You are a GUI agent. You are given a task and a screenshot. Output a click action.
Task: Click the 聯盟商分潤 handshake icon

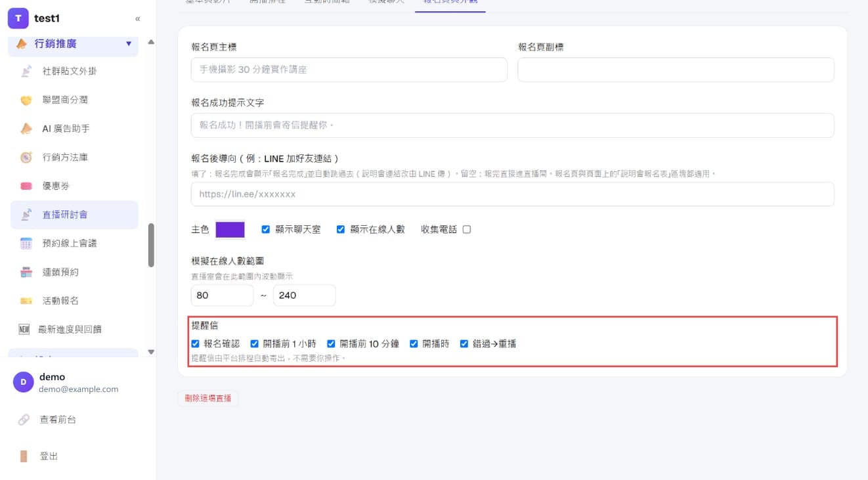(x=26, y=100)
